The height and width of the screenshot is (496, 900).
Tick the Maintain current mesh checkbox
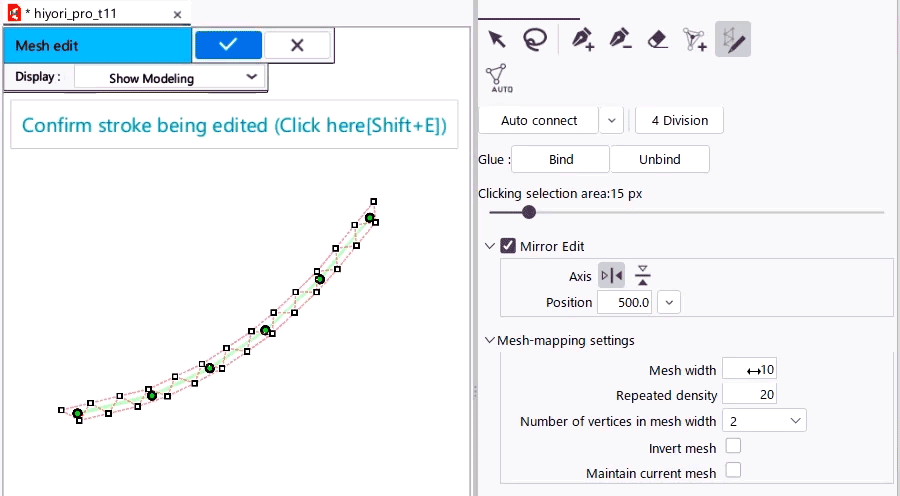[733, 471]
